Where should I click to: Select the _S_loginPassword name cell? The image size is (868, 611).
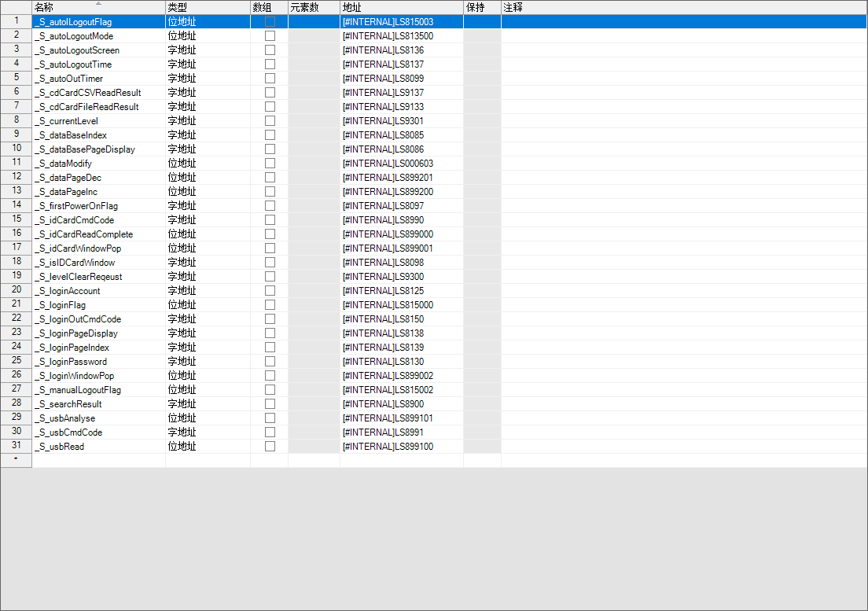(98, 362)
